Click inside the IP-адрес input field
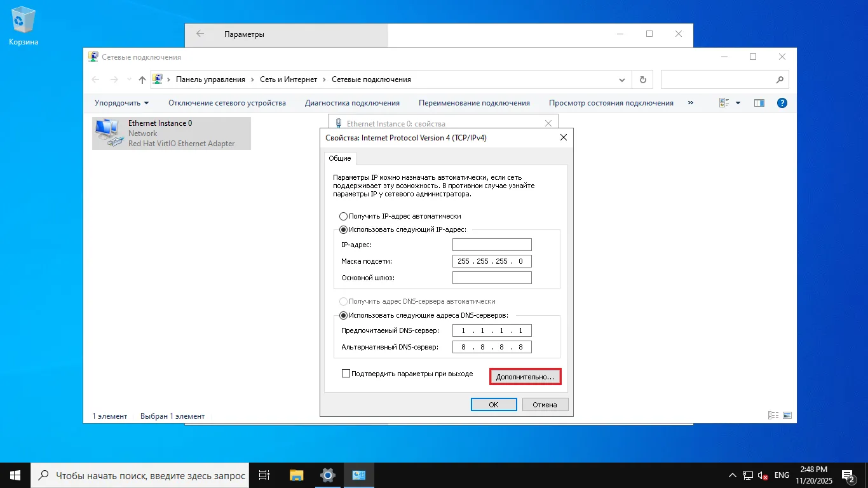 (x=492, y=245)
